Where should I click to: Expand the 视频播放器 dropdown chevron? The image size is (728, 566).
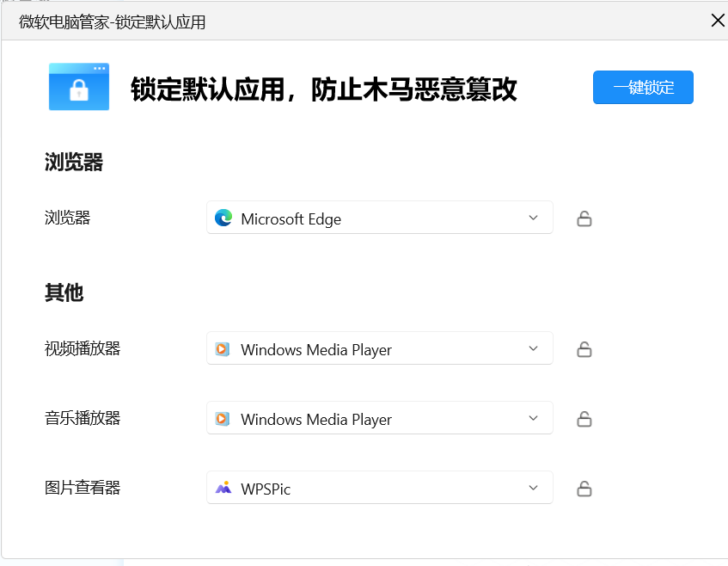(x=533, y=348)
